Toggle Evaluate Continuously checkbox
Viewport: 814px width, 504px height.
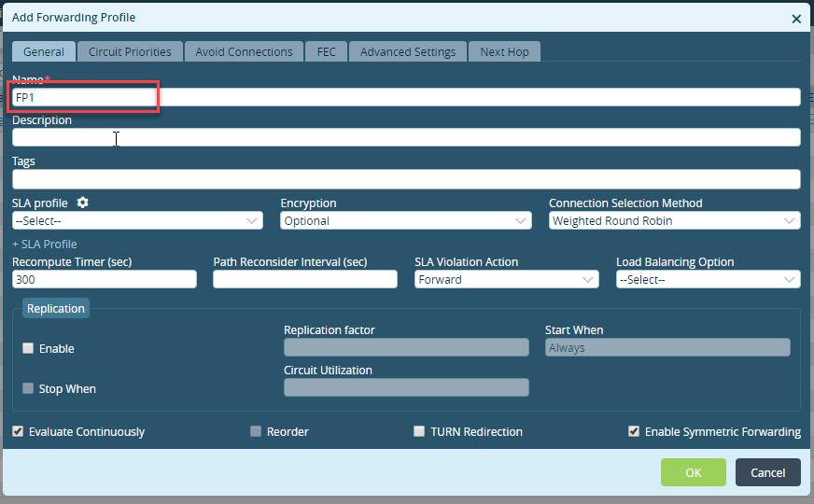[18, 431]
